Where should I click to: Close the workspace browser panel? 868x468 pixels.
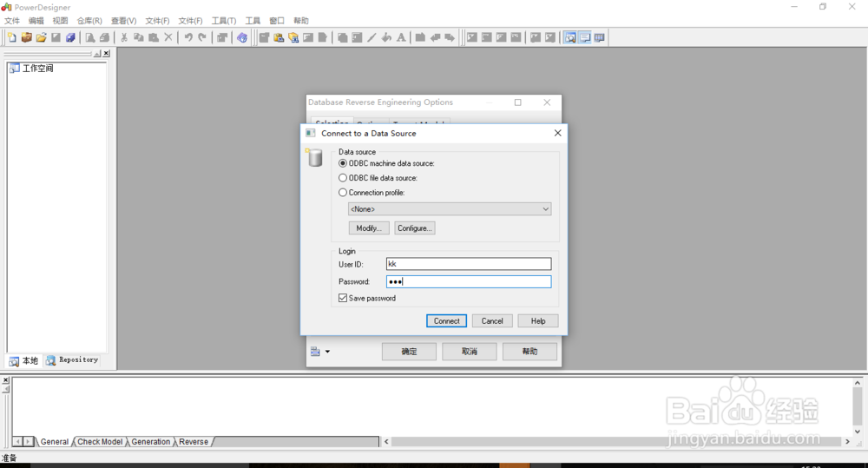point(106,54)
